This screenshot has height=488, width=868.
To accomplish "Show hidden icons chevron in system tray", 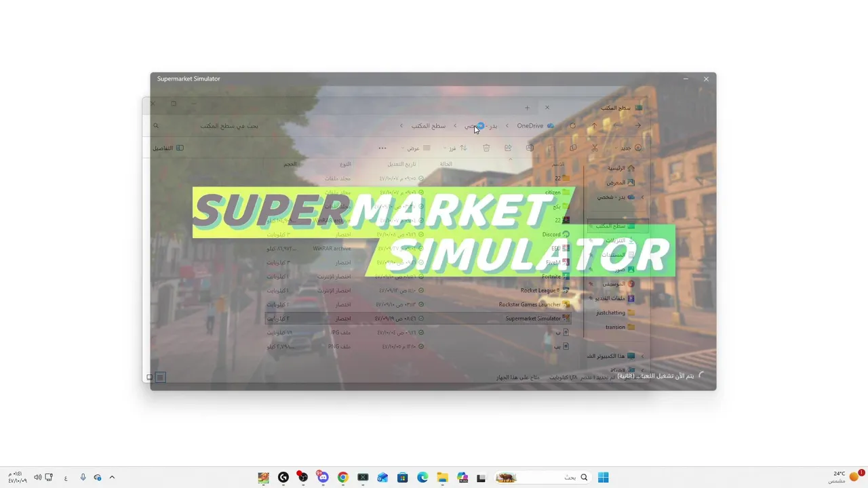I will pyautogui.click(x=112, y=477).
